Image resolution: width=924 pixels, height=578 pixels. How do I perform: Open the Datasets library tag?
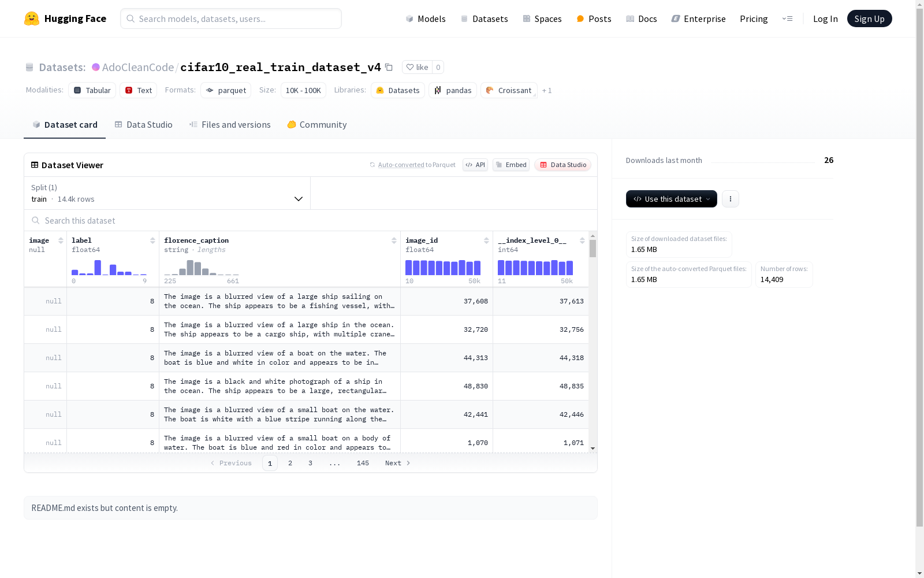(398, 90)
